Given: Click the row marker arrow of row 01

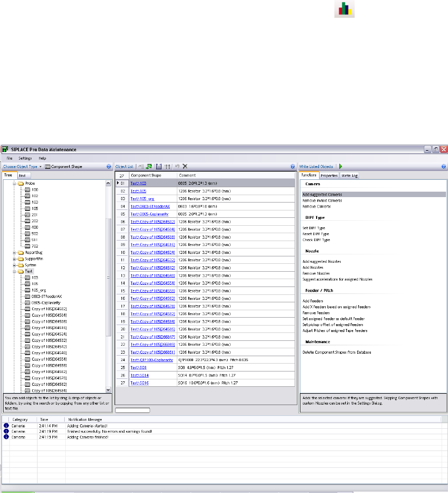Looking at the screenshot, I should point(118,183).
